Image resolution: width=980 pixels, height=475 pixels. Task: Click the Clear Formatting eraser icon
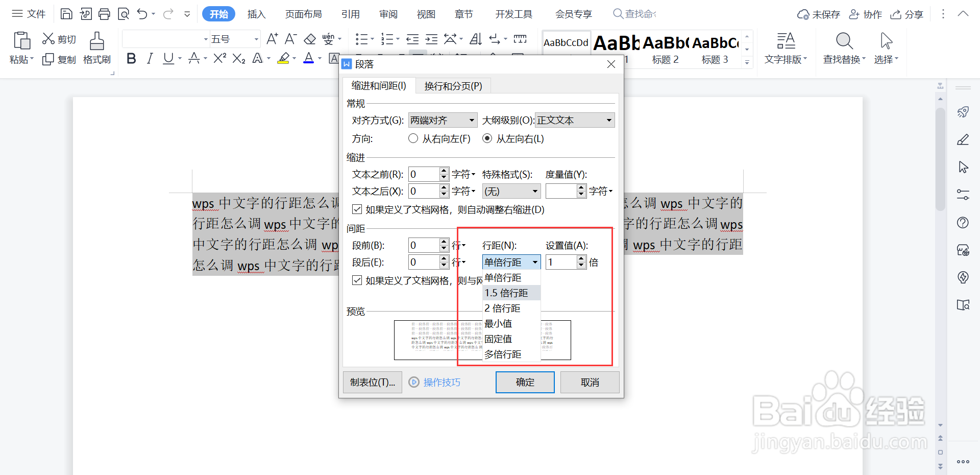tap(310, 39)
